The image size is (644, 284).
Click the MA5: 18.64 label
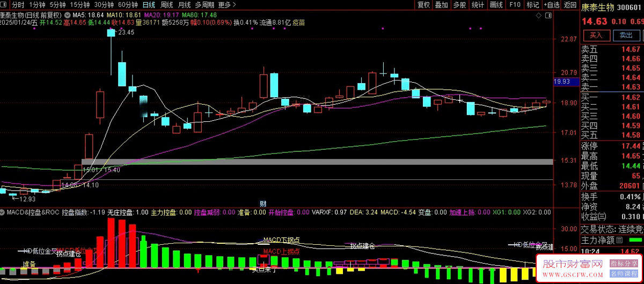(88, 14)
